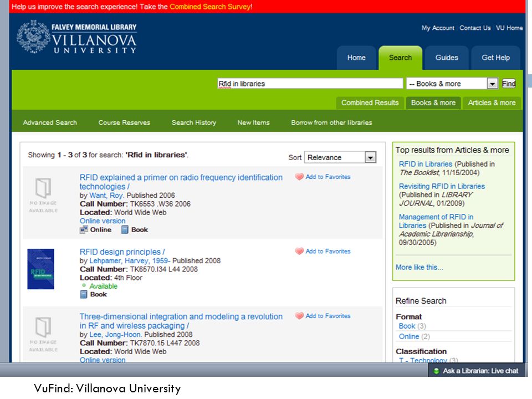
Task: Click call number TK6570.I34 L44 2008
Action: 163,269
